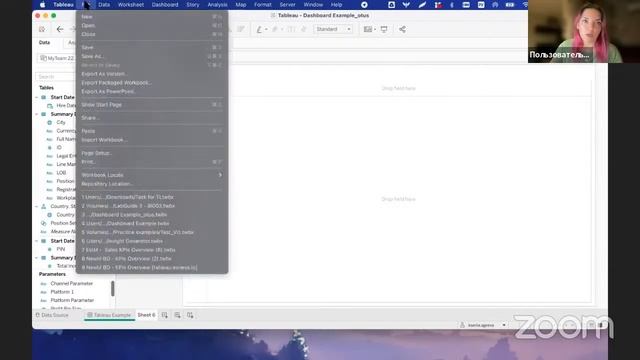640x360 pixels.
Task: Click the LOB field Abc icon
Action: [x=50, y=173]
